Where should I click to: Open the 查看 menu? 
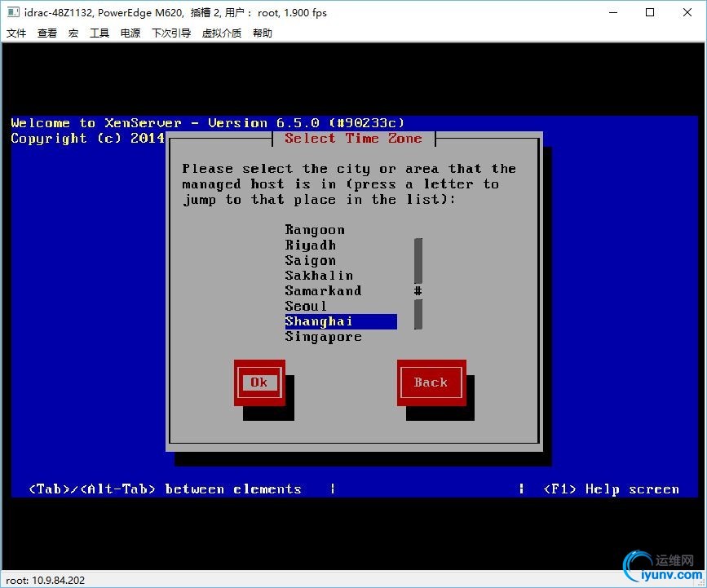47,33
